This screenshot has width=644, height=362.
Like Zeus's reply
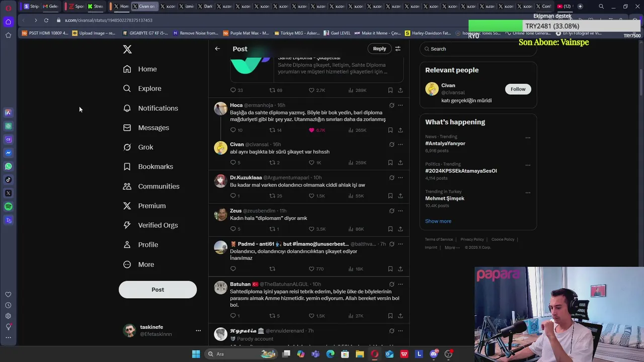tap(311, 229)
